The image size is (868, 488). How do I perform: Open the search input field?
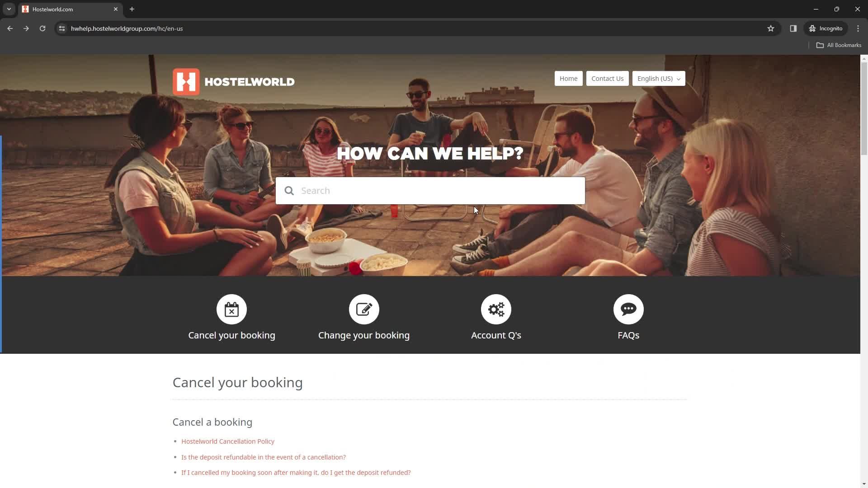tap(430, 190)
